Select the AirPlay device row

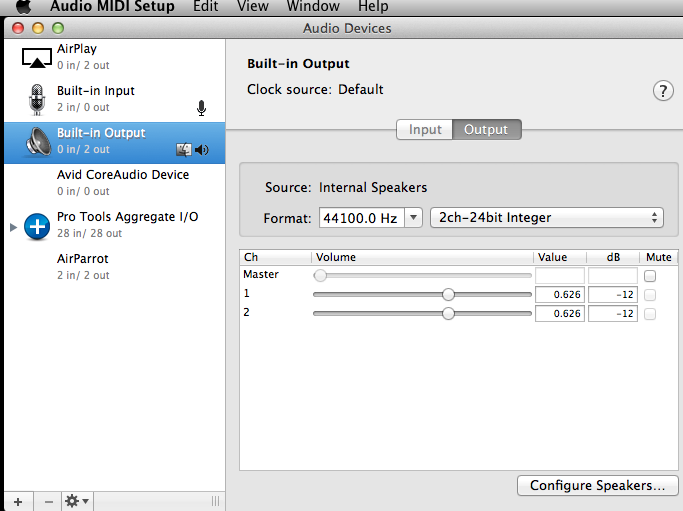coord(115,58)
